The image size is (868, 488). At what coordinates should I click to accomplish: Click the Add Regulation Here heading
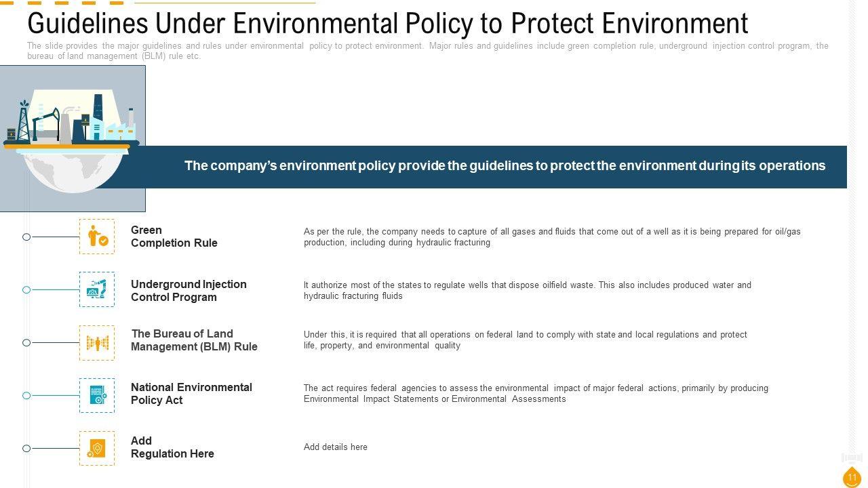(172, 447)
